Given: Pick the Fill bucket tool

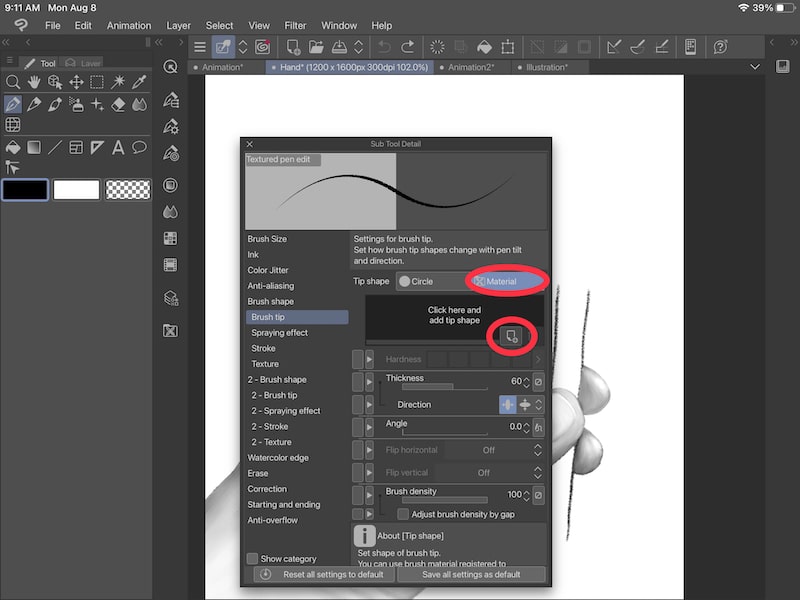Looking at the screenshot, I should click(x=13, y=147).
